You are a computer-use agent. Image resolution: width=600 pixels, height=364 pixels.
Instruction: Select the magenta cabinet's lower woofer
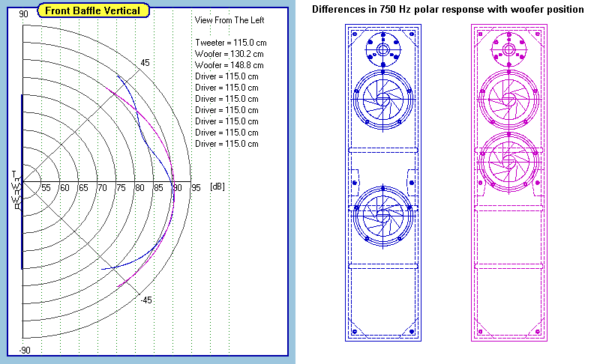click(508, 164)
